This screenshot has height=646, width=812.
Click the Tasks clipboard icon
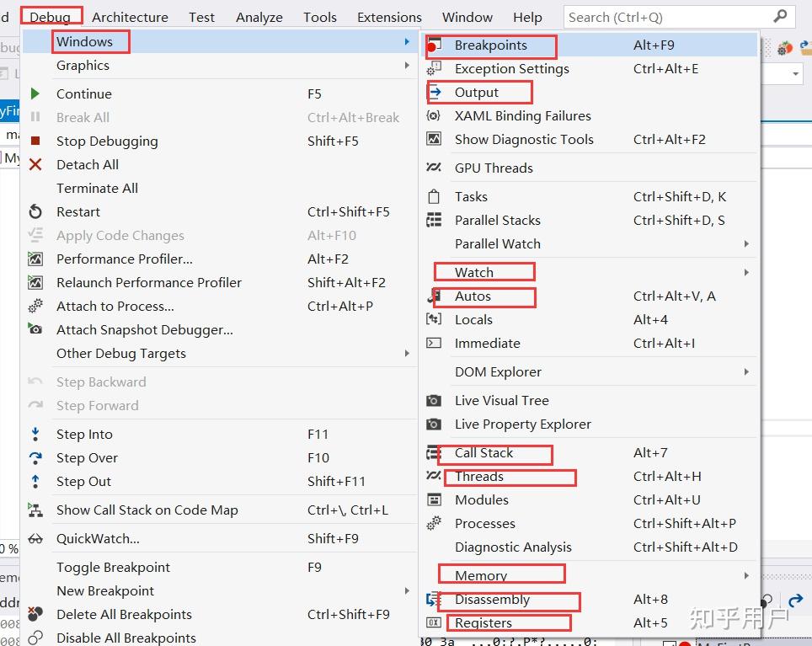pos(434,197)
